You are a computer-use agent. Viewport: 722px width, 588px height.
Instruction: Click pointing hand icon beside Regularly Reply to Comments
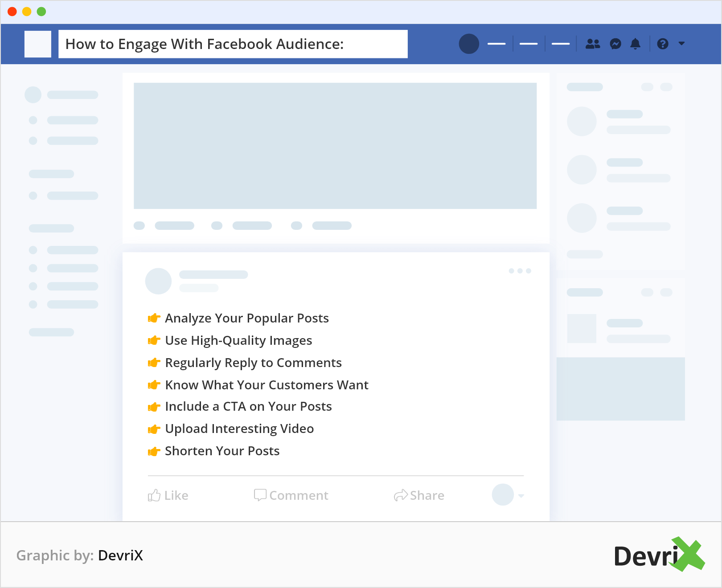154,363
